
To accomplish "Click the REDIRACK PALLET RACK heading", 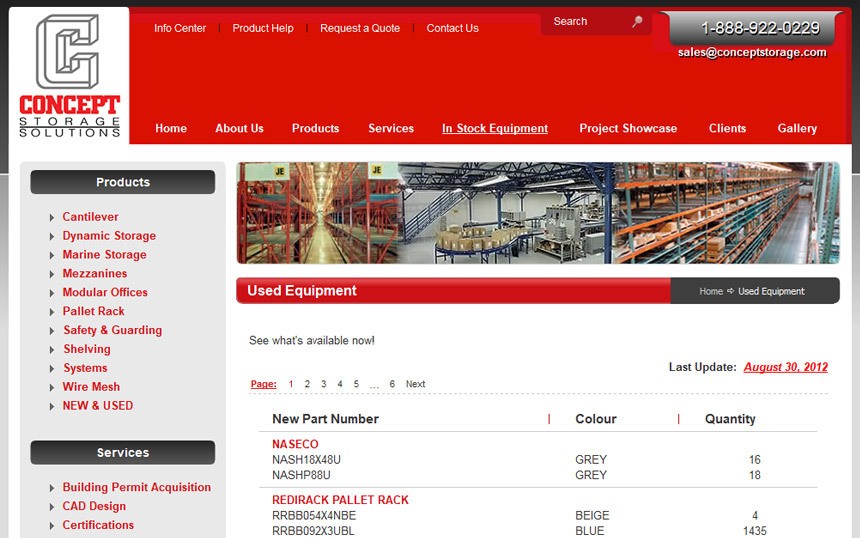I will coord(340,500).
